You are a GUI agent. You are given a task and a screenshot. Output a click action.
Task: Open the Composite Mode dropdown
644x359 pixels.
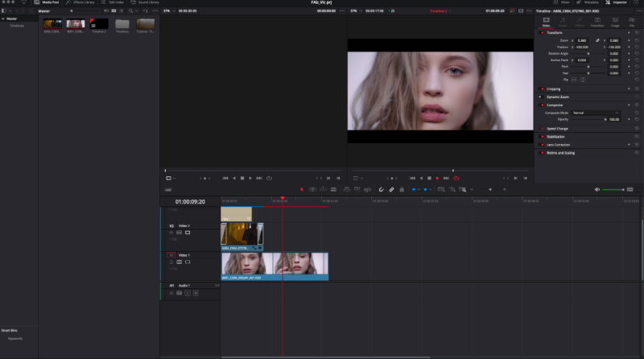tap(596, 113)
